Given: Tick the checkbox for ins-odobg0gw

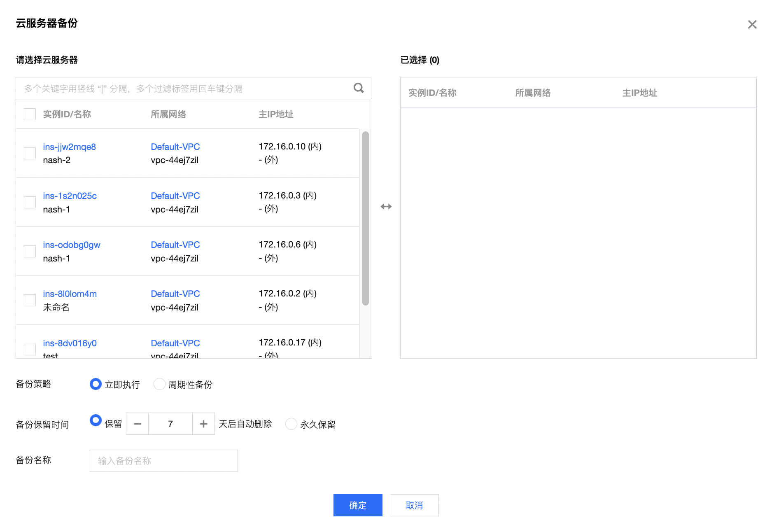Looking at the screenshot, I should (x=30, y=251).
